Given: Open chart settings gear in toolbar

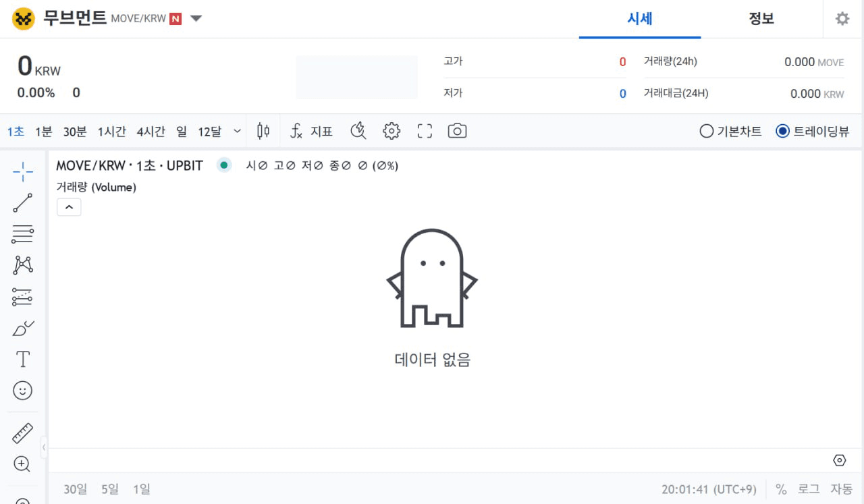Looking at the screenshot, I should [391, 132].
